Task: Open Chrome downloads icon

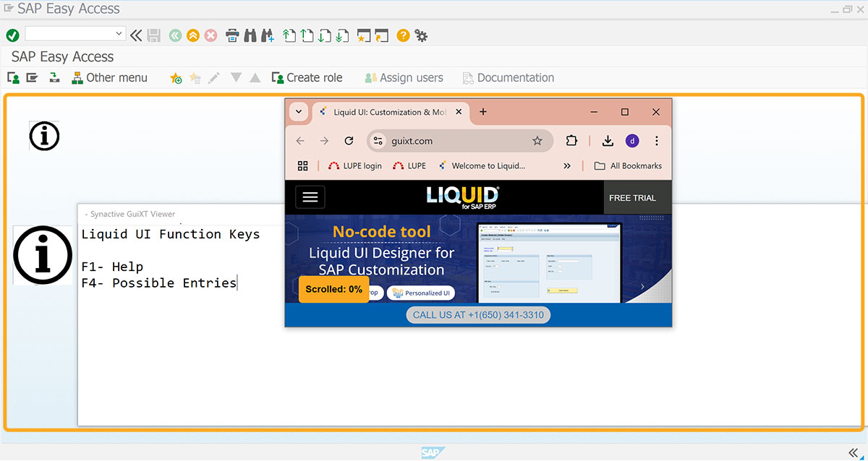Action: (x=608, y=141)
